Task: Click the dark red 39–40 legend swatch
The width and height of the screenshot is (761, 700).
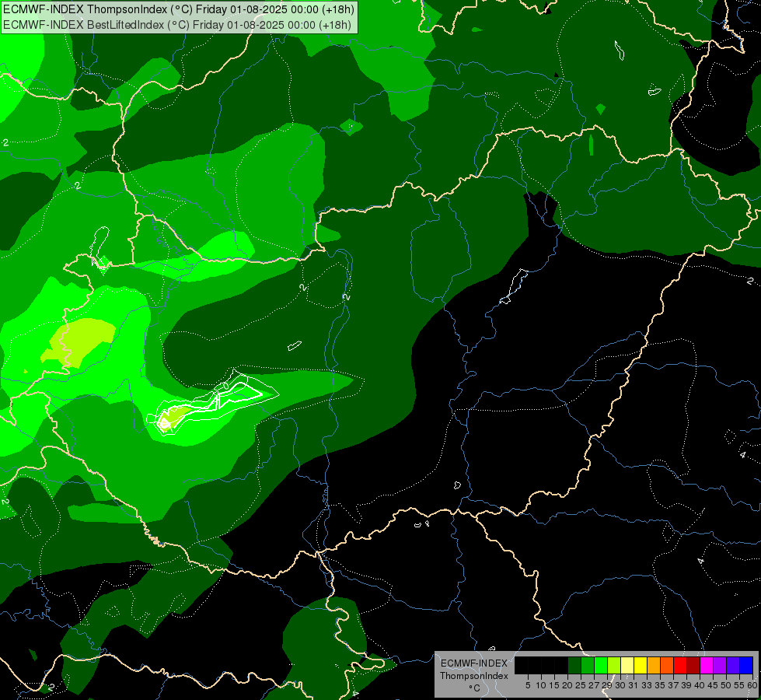Action: click(x=693, y=665)
